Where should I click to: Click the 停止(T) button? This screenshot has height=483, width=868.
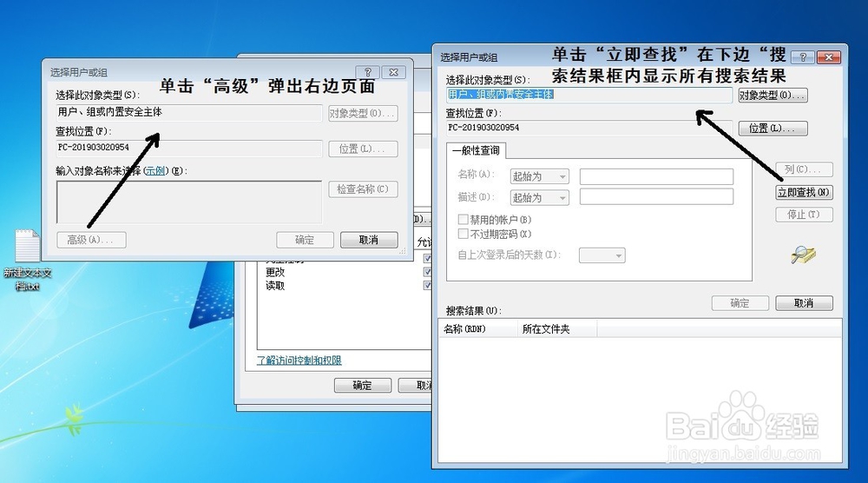point(804,215)
